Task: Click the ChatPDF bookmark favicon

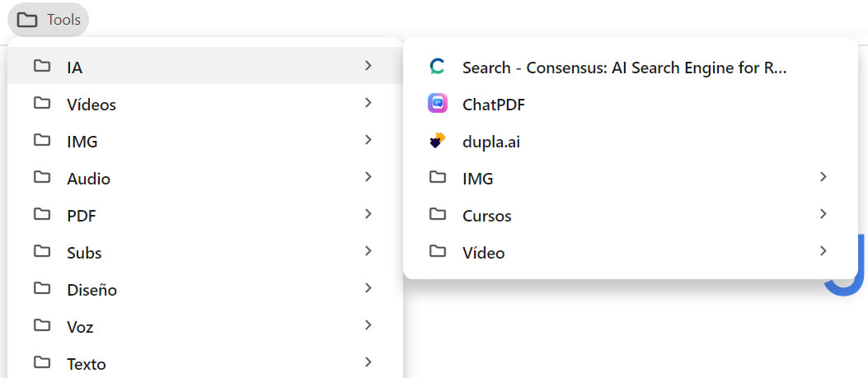Action: coord(438,104)
